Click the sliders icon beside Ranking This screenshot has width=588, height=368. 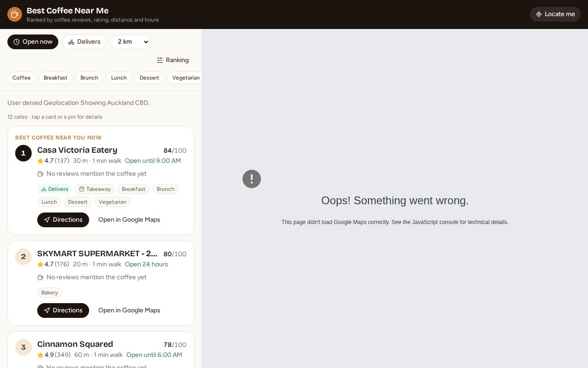click(x=160, y=60)
